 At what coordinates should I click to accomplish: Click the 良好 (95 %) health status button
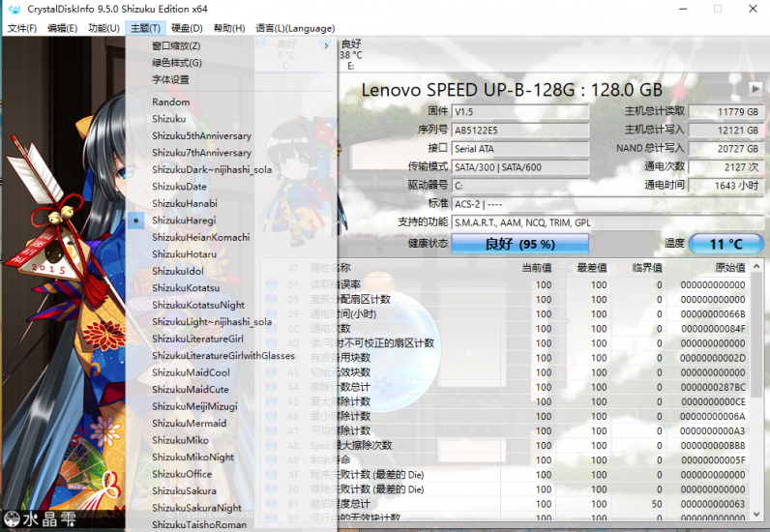(520, 244)
